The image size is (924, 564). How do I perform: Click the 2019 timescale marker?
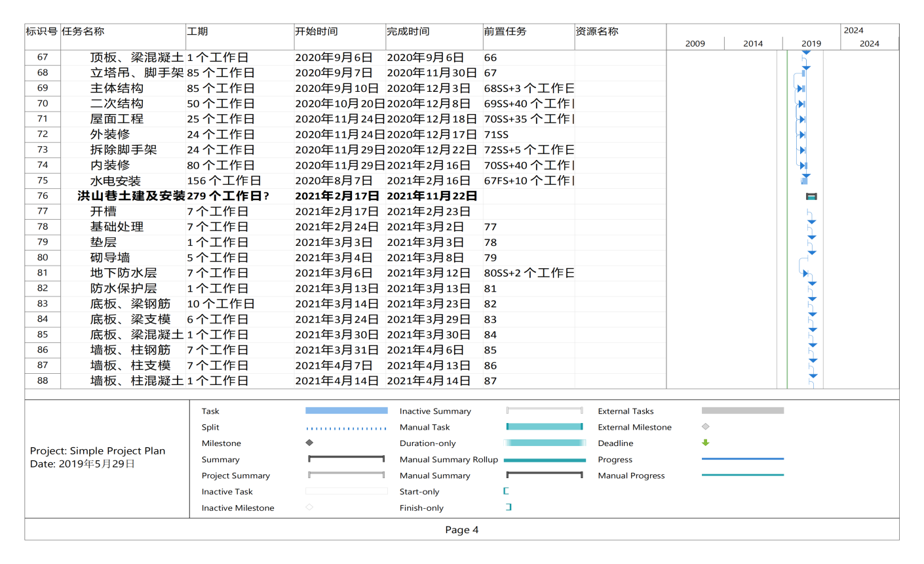[811, 44]
